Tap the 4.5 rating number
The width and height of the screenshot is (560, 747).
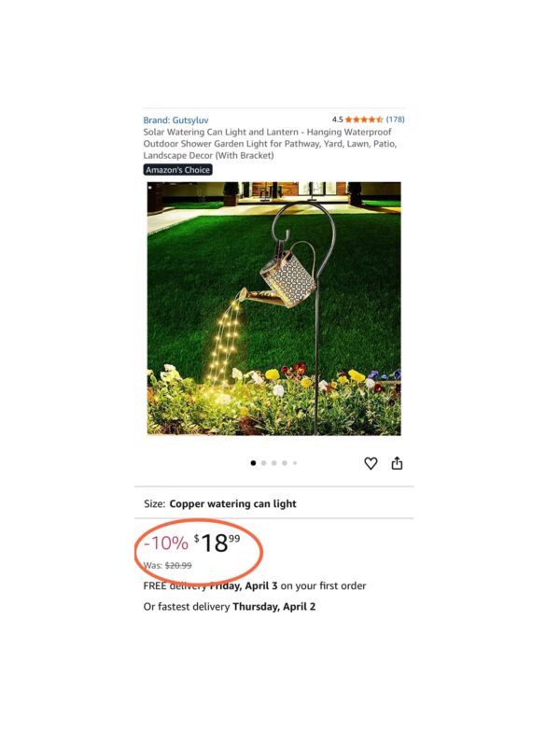[x=337, y=120]
